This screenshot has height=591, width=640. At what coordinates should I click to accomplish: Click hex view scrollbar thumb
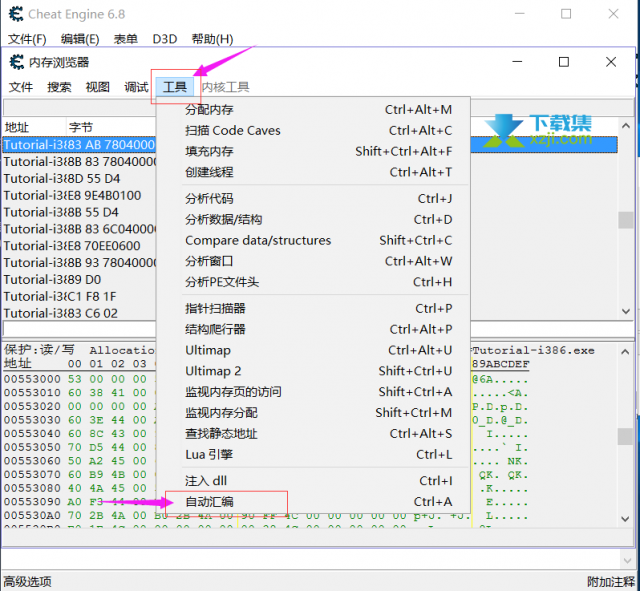pos(625,436)
